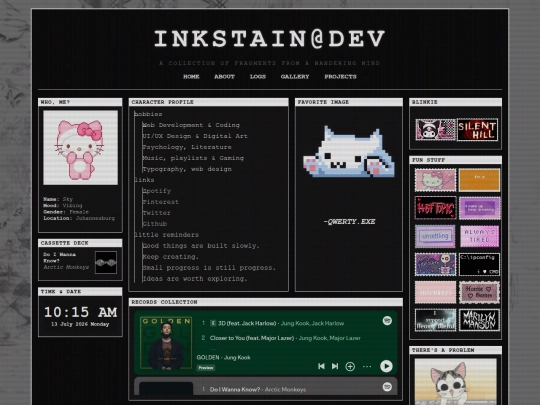
Task: Click Location: Johannesburg profile line
Action: [79, 218]
